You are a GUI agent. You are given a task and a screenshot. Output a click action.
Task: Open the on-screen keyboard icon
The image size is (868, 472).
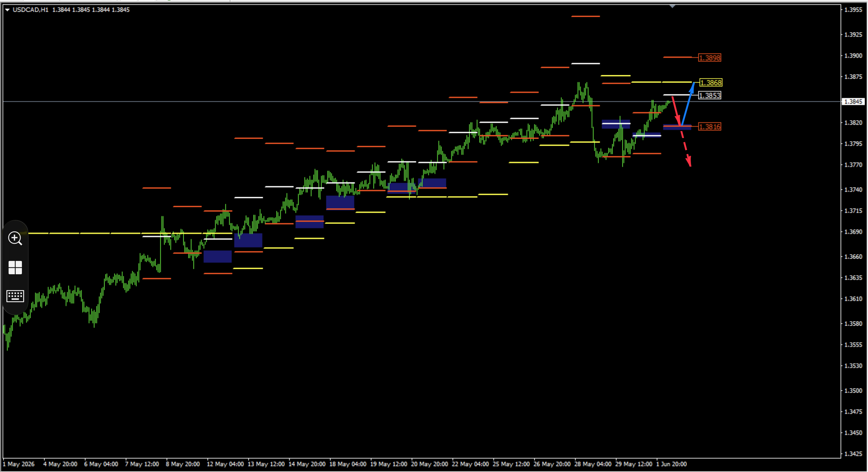point(15,296)
